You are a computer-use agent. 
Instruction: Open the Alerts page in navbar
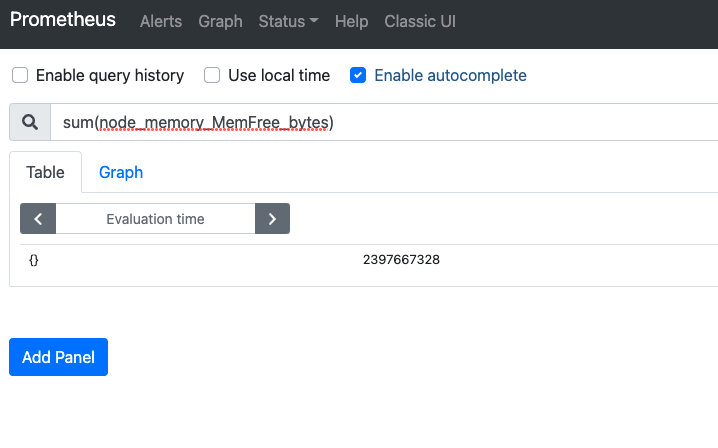(161, 21)
